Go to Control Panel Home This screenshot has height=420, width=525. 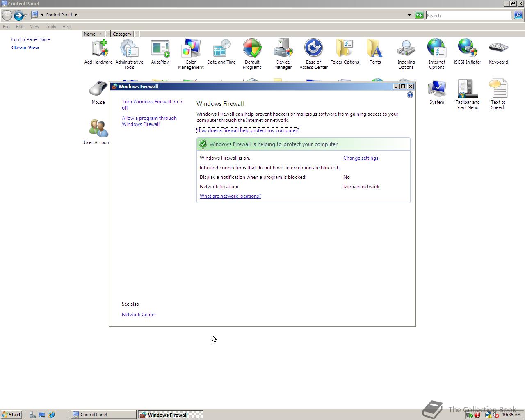tap(30, 39)
